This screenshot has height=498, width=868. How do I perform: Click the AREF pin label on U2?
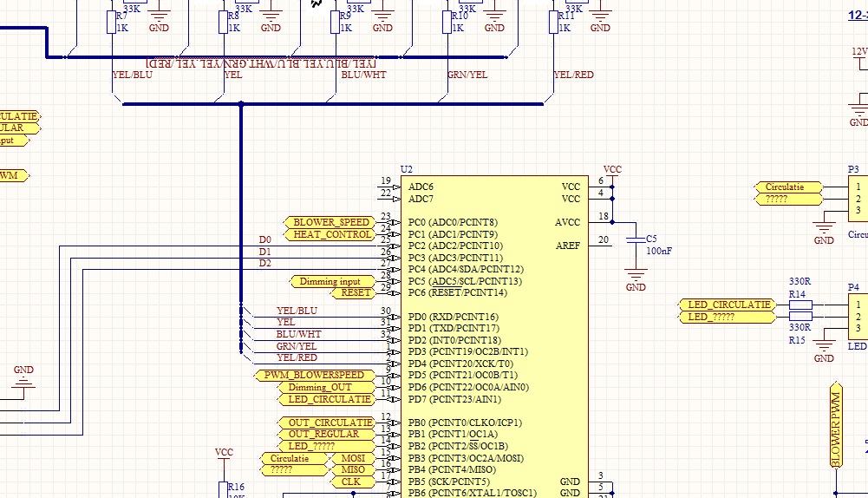(568, 246)
